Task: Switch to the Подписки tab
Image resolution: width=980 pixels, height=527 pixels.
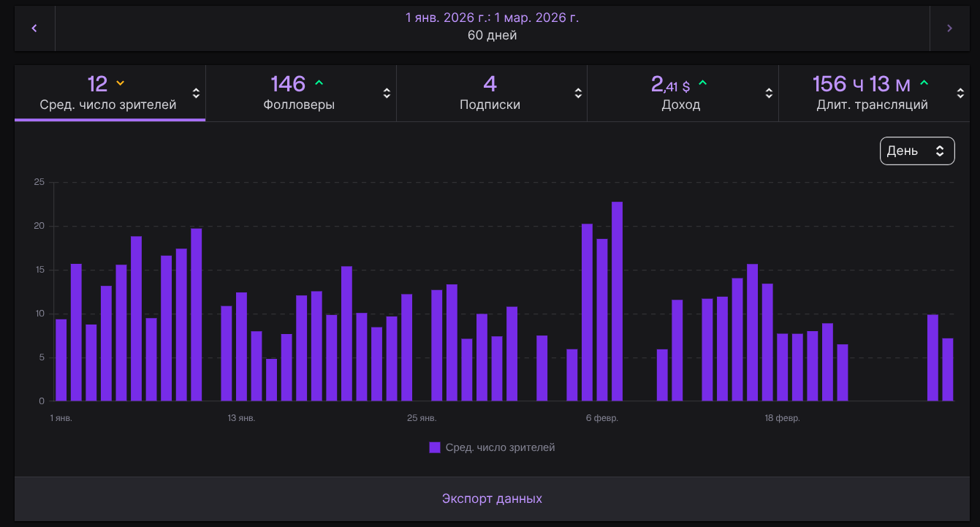Action: pyautogui.click(x=492, y=93)
